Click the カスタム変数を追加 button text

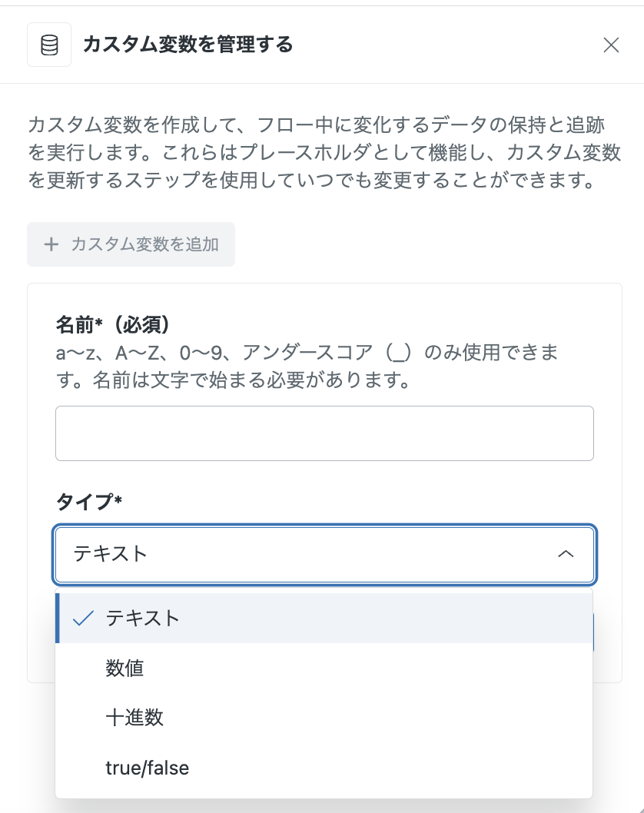(x=144, y=244)
